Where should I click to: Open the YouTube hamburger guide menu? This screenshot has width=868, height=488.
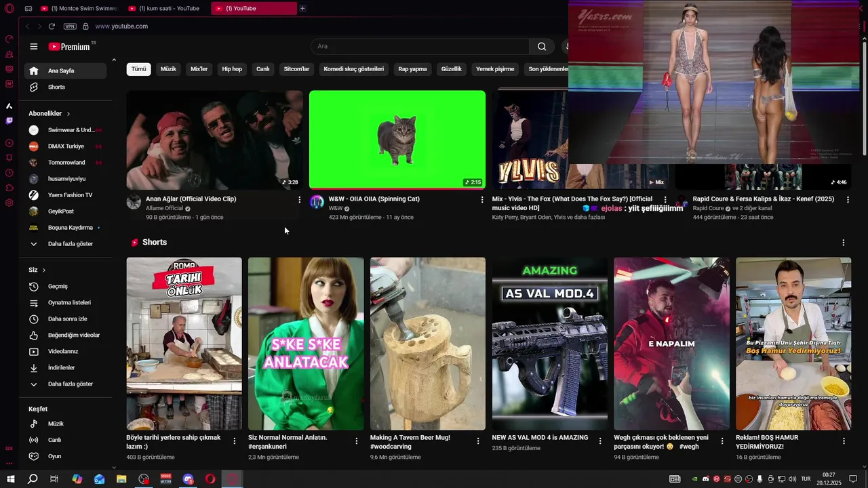pos(34,46)
